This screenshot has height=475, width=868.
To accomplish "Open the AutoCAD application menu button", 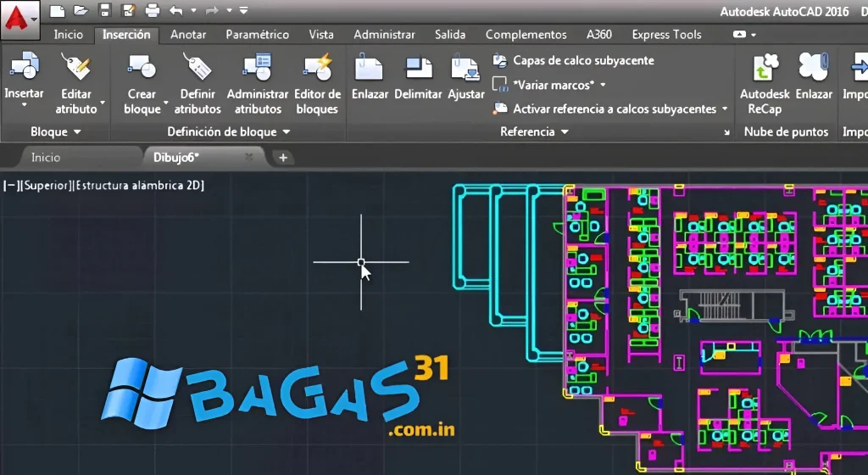I will point(20,20).
